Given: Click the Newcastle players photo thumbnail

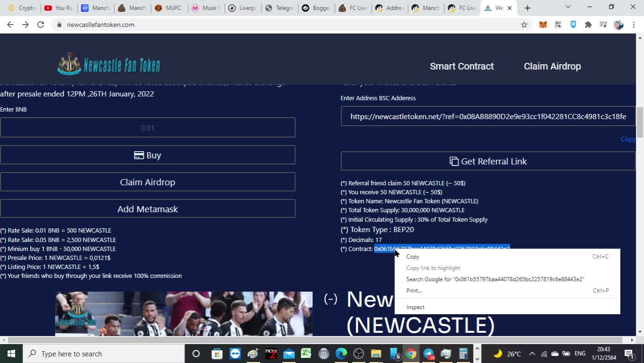Looking at the screenshot, I should point(184,314).
